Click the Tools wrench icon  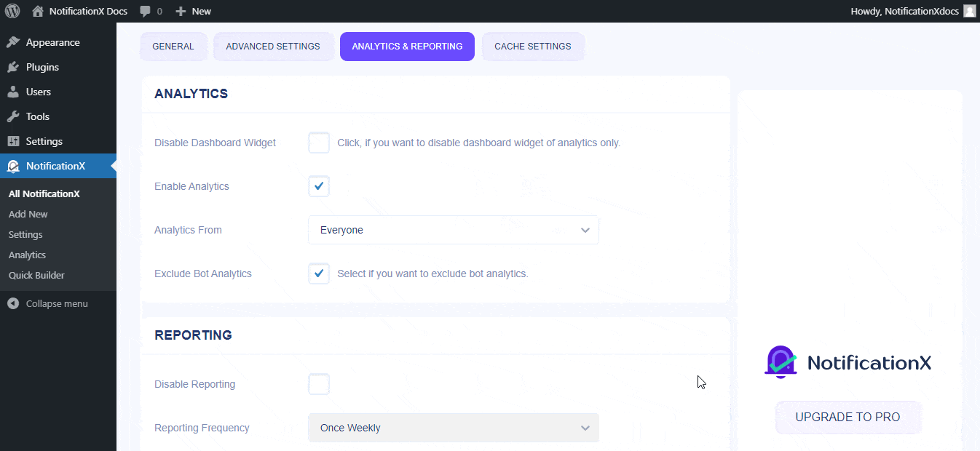click(x=13, y=116)
